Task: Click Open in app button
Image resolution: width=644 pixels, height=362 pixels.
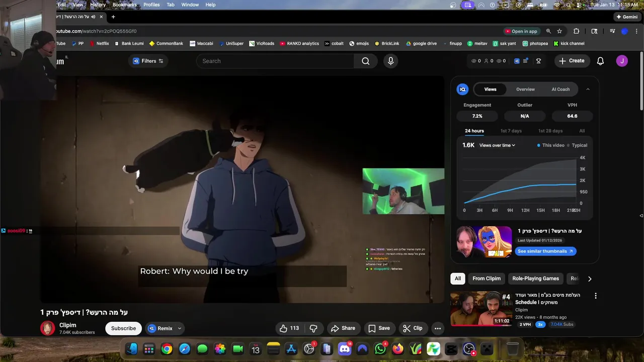Action: (x=521, y=31)
